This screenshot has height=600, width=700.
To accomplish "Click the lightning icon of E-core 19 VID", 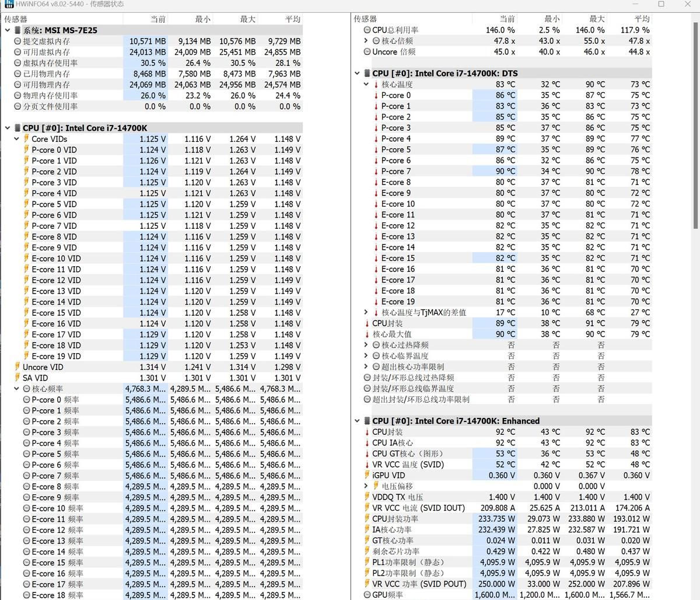I will coord(26,356).
